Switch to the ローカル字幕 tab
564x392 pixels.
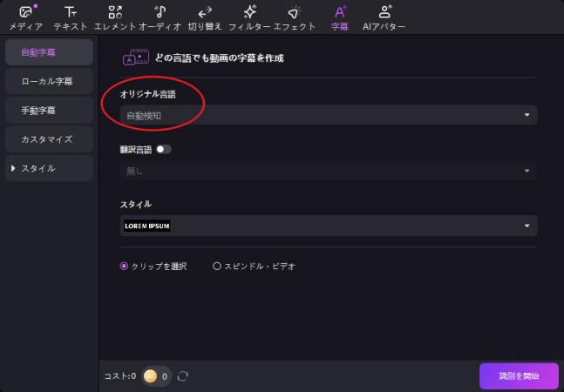pyautogui.click(x=48, y=81)
